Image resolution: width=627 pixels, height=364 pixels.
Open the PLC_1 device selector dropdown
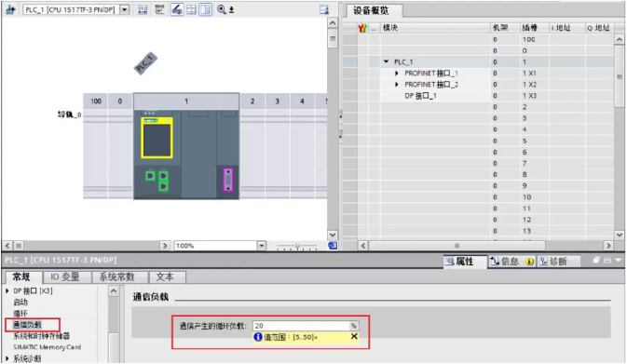[125, 9]
